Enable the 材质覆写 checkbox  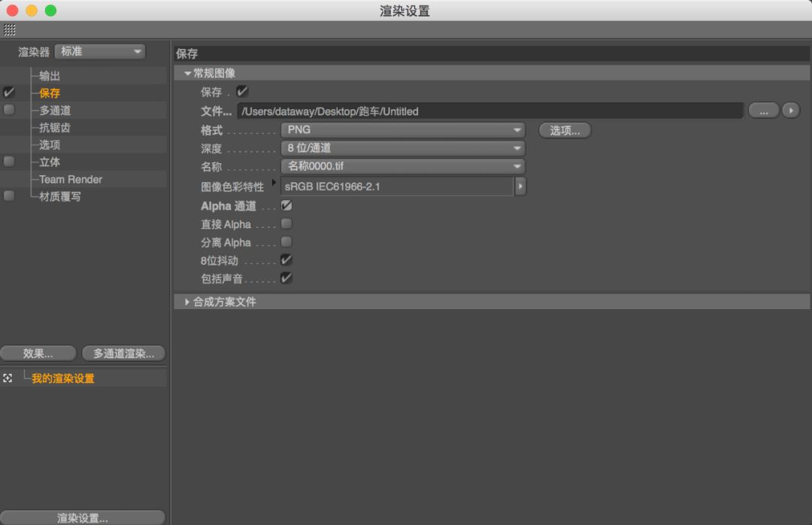(9, 196)
